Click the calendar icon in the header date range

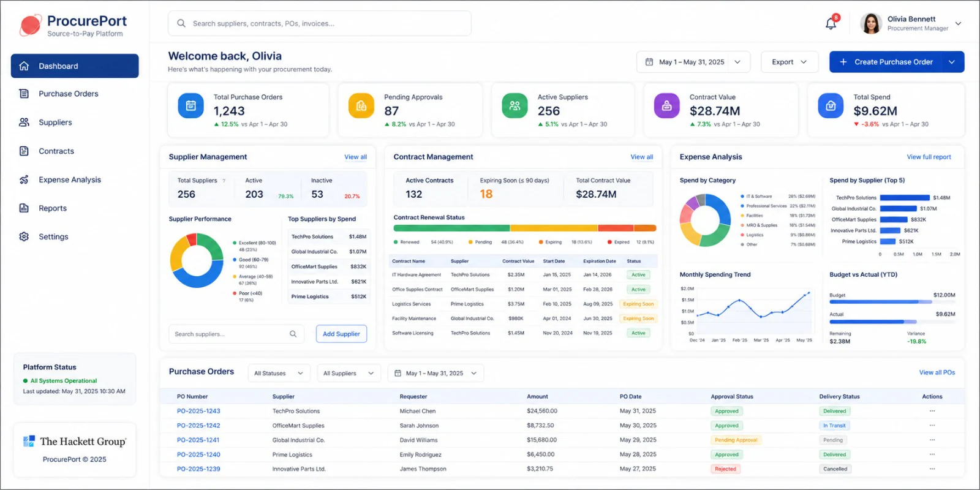649,62
